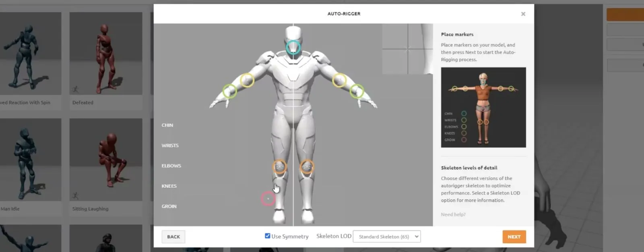Click the marker placement example image

(483, 107)
